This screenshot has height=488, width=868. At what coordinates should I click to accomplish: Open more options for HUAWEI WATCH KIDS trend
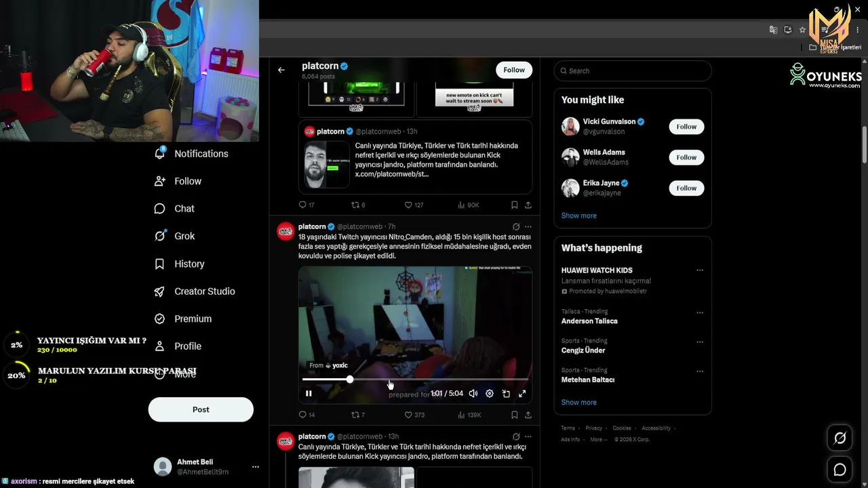coord(700,270)
